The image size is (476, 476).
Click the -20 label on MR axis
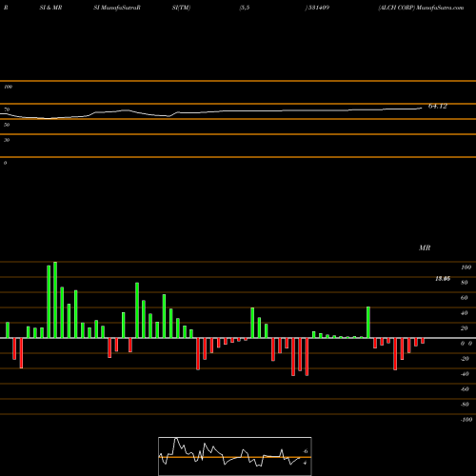[465, 359]
